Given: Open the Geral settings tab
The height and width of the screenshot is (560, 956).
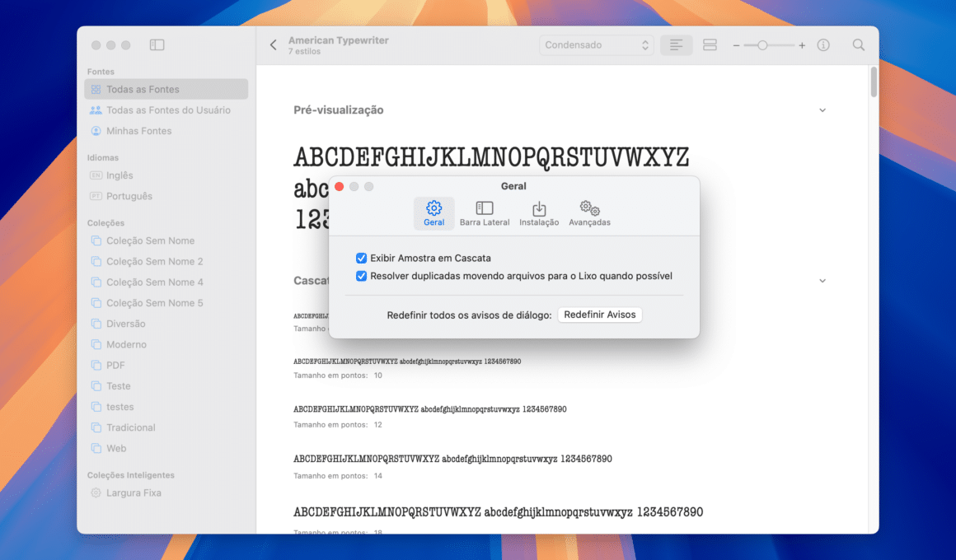Looking at the screenshot, I should [433, 213].
